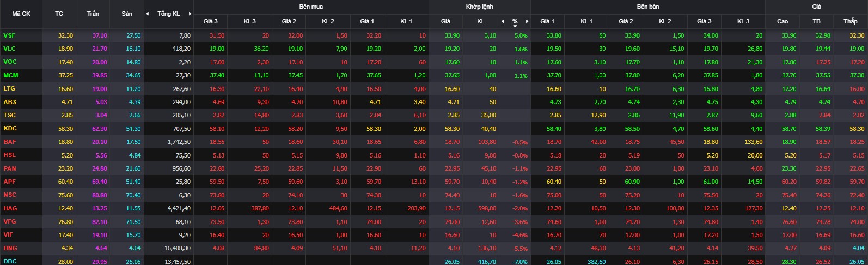Select PAN sell price 22.95 under Giá 1
This screenshot has height=265, width=868.
(x=554, y=168)
